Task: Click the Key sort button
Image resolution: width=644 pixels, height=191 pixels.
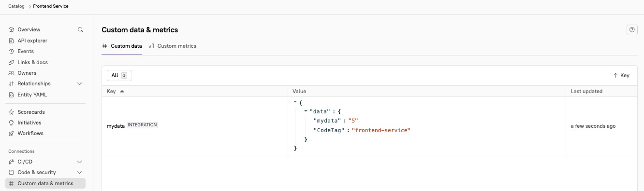Action: point(621,76)
